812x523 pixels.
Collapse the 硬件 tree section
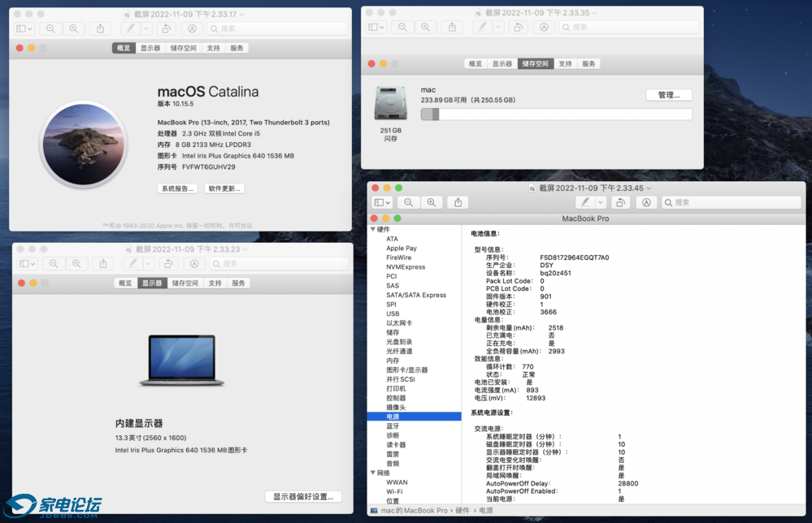pyautogui.click(x=373, y=229)
